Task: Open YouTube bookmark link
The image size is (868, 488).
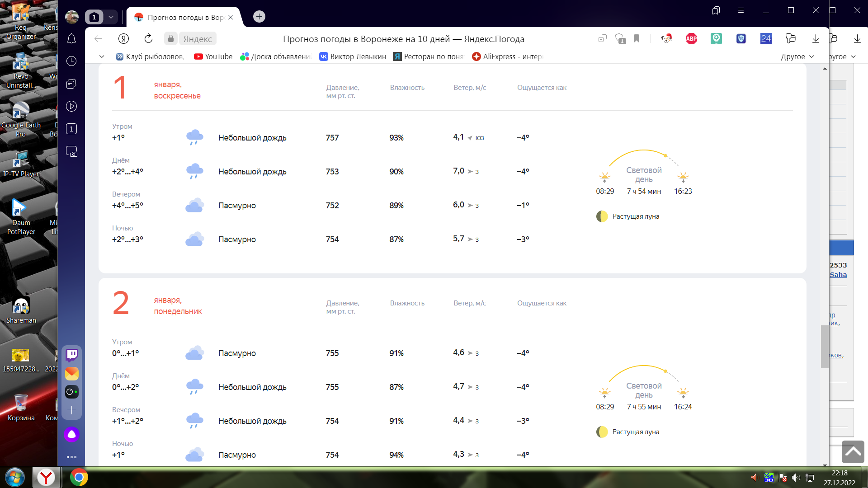Action: click(x=213, y=56)
